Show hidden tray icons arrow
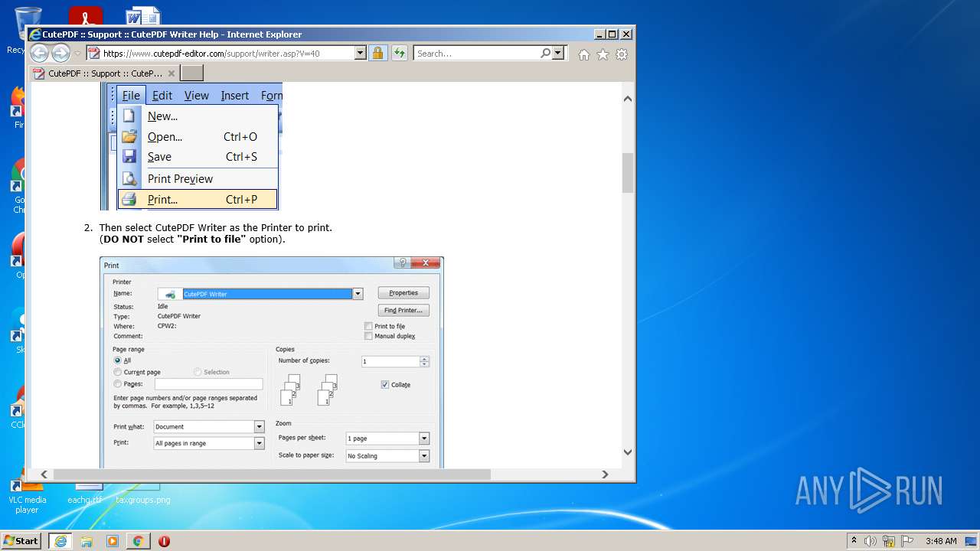 [x=854, y=541]
